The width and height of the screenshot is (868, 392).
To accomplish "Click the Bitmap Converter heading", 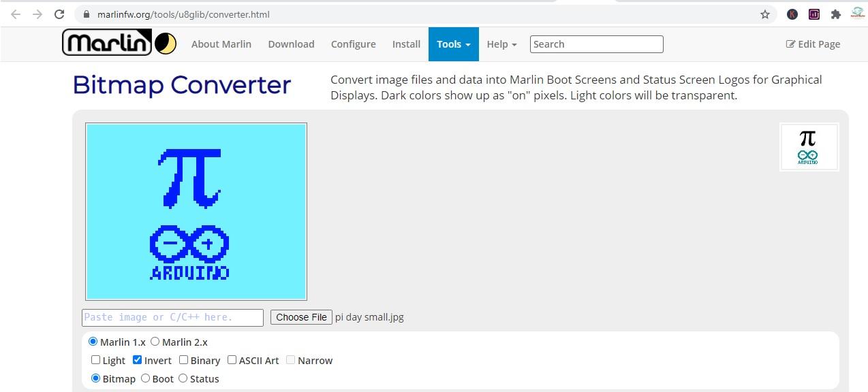I will (181, 85).
